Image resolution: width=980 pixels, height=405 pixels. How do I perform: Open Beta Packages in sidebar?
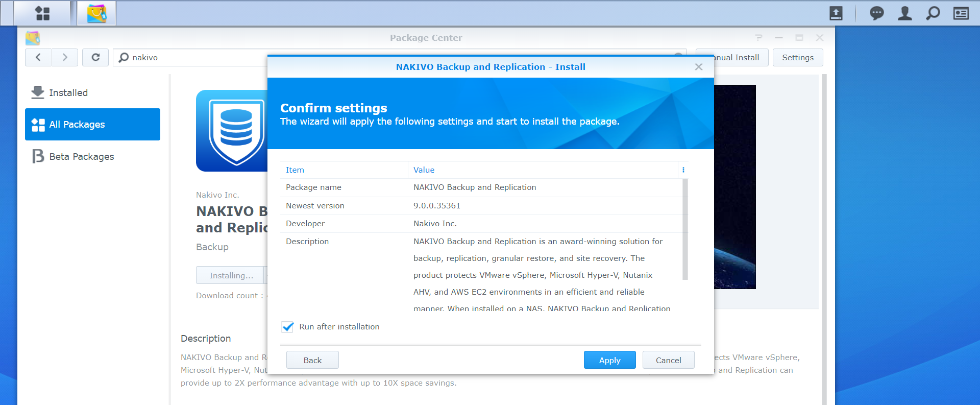[82, 156]
